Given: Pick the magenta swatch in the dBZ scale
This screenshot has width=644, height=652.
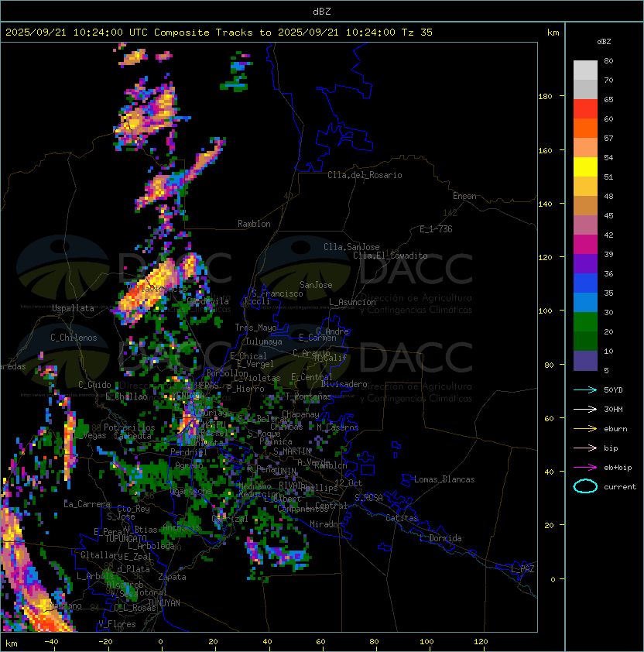Looking at the screenshot, I should 585,245.
